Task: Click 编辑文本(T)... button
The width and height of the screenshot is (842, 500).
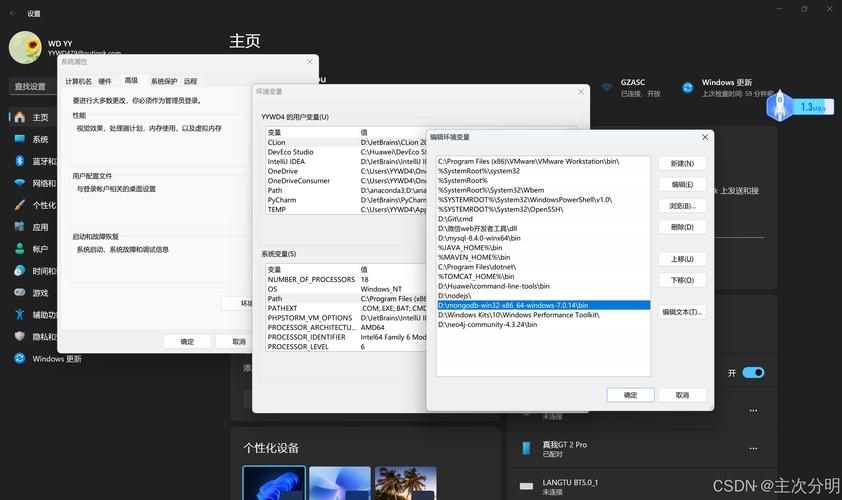Action: tap(682, 311)
